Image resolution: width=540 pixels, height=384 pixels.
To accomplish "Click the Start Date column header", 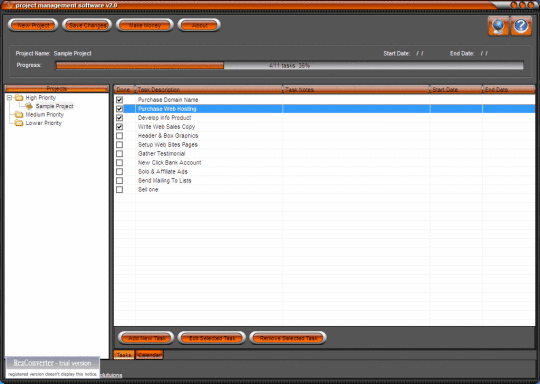I will click(456, 90).
